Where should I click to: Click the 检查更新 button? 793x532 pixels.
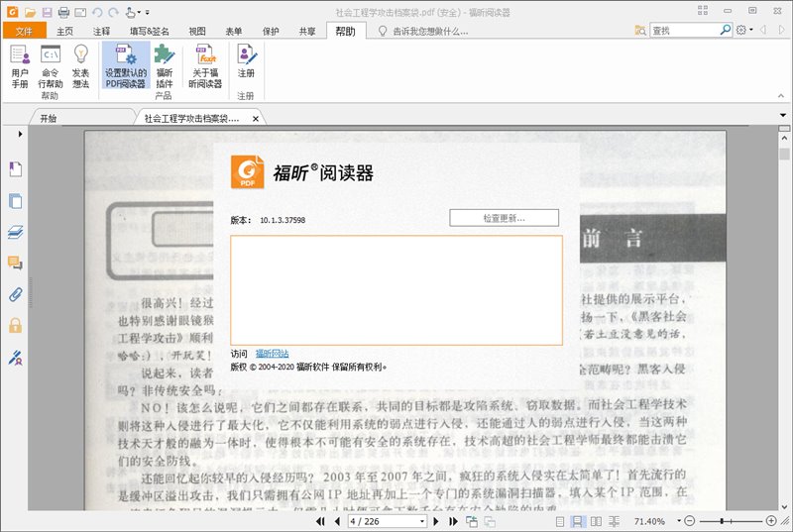tap(504, 218)
